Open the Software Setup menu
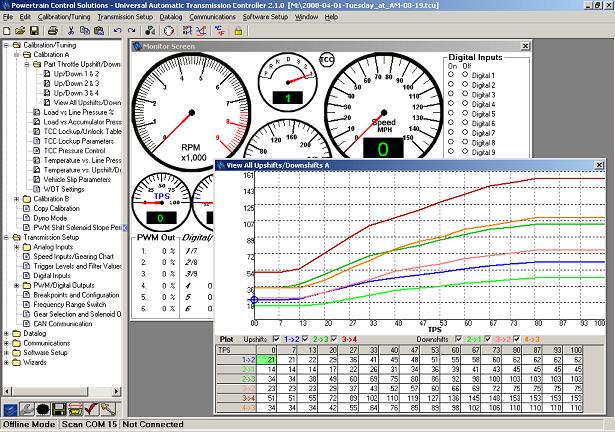Image resolution: width=615 pixels, height=432 pixels. click(x=265, y=17)
